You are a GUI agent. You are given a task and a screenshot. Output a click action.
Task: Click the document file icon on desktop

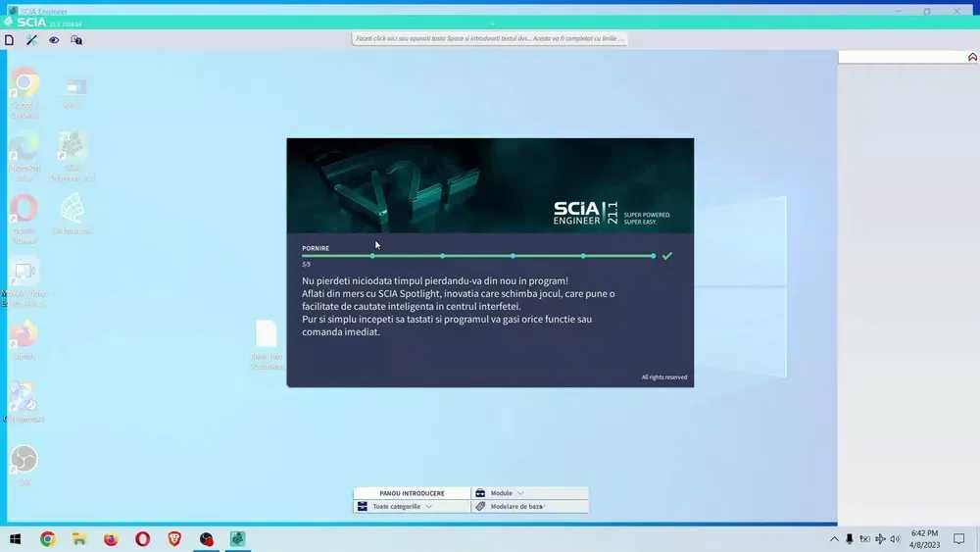[267, 344]
